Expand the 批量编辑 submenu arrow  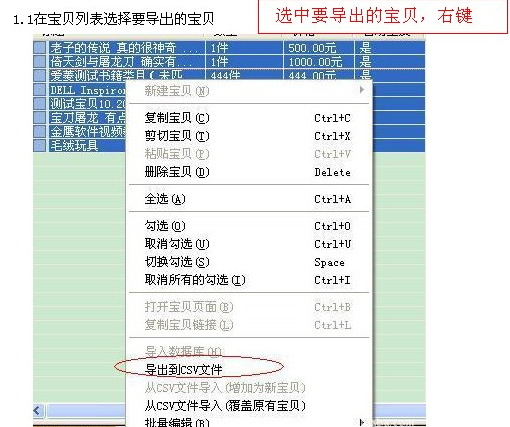point(362,422)
